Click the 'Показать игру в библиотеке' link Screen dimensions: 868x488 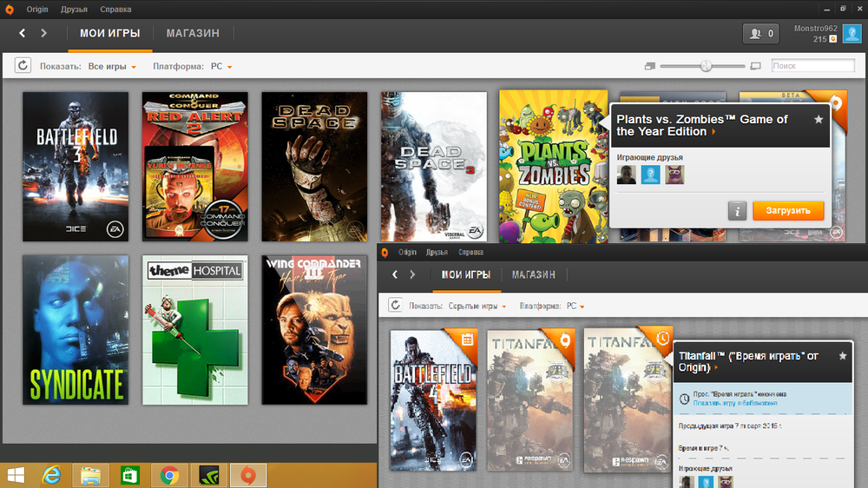pyautogui.click(x=735, y=403)
